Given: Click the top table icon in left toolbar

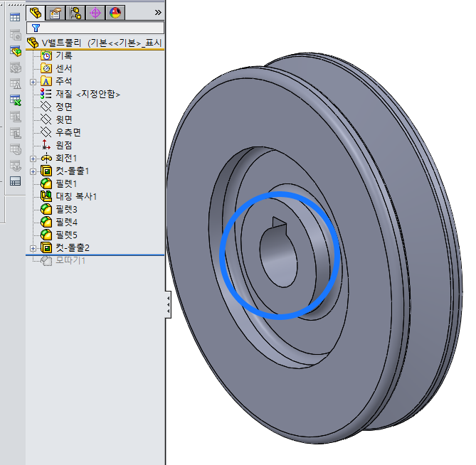Looking at the screenshot, I should 15,17.
